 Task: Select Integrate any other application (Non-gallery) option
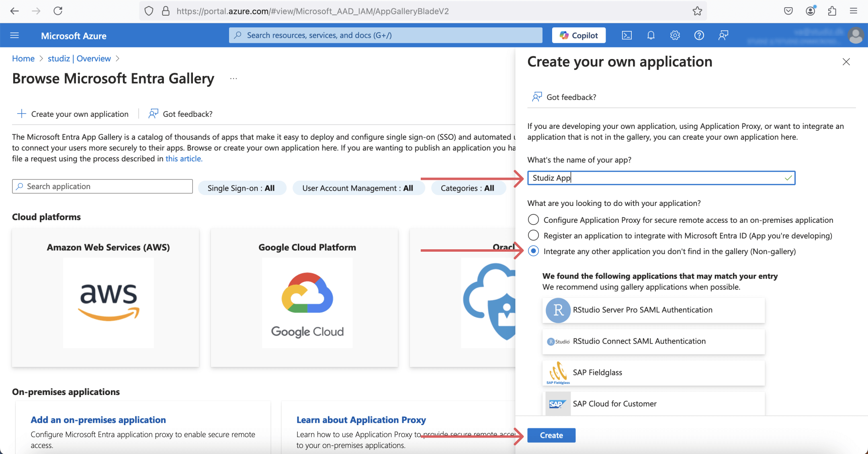coord(533,251)
